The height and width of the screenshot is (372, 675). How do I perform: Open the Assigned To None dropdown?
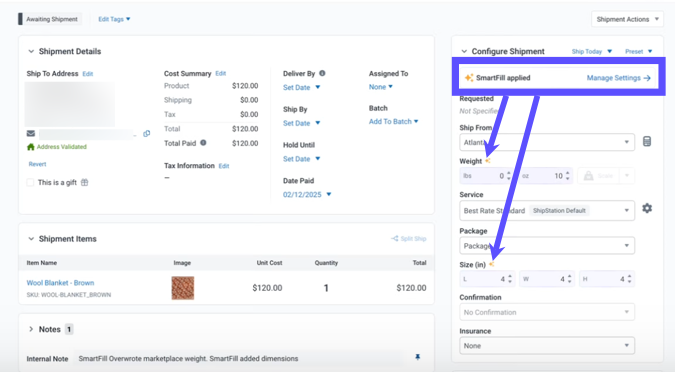click(x=381, y=87)
